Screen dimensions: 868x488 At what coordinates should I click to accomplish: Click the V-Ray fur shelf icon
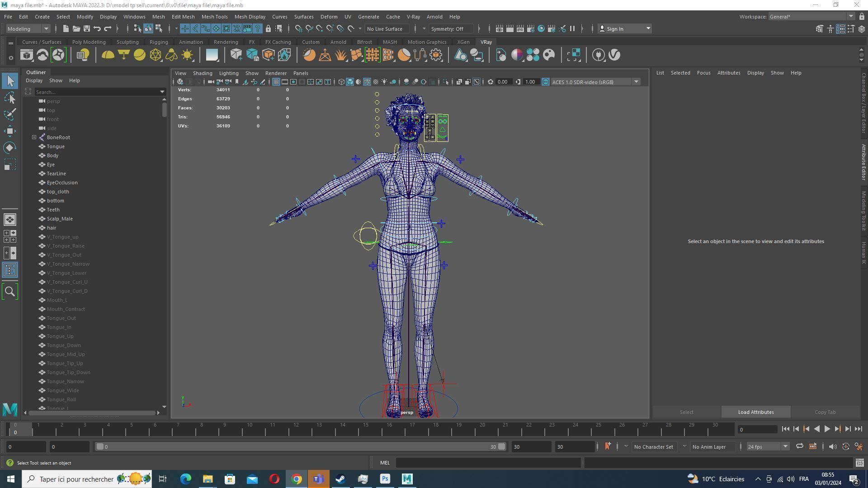click(x=341, y=55)
